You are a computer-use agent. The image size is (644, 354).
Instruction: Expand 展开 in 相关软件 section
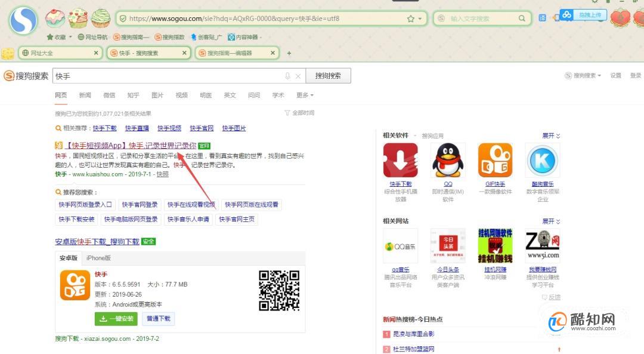click(551, 136)
